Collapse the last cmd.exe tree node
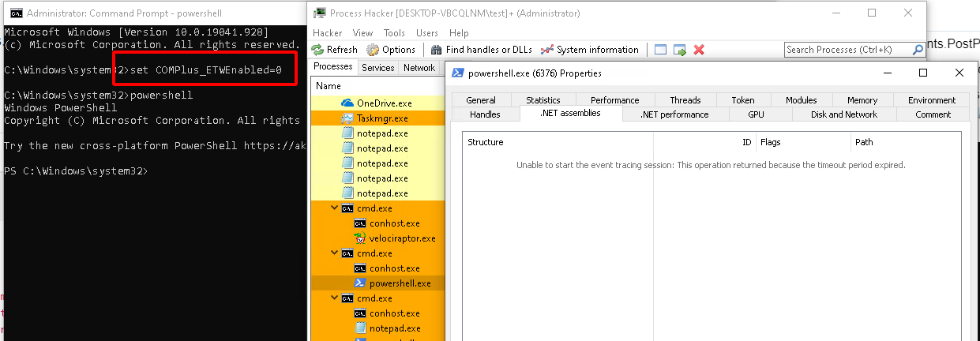Viewport: 980px width, 341px height. click(334, 298)
